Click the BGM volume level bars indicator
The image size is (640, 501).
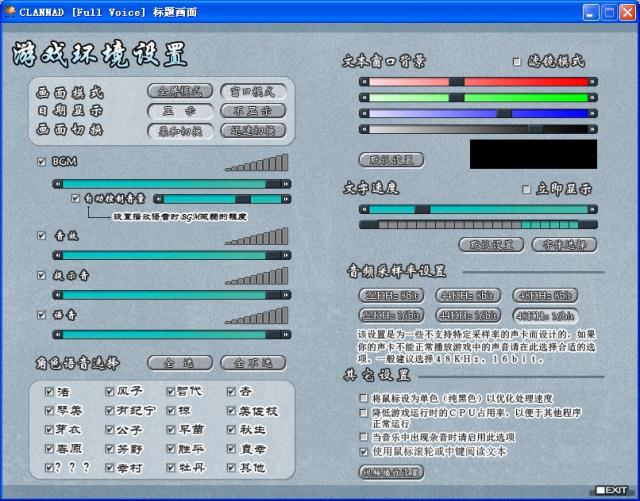pos(256,163)
